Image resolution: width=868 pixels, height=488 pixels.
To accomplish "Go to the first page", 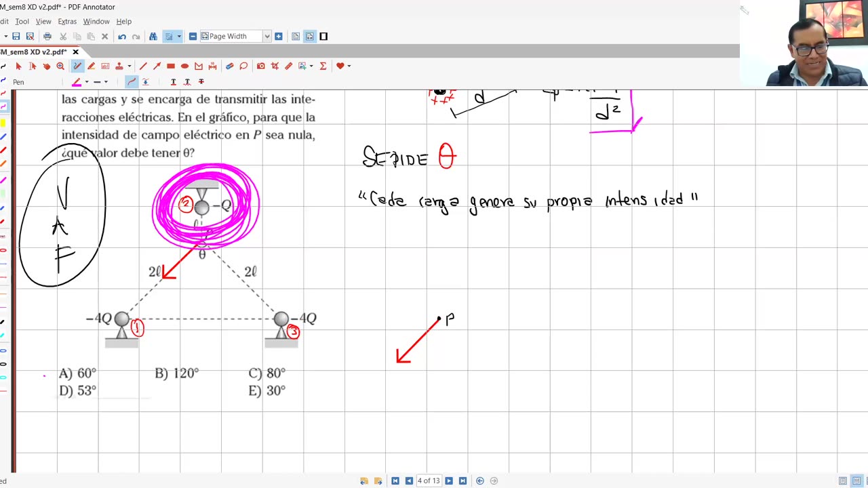I will 395,481.
